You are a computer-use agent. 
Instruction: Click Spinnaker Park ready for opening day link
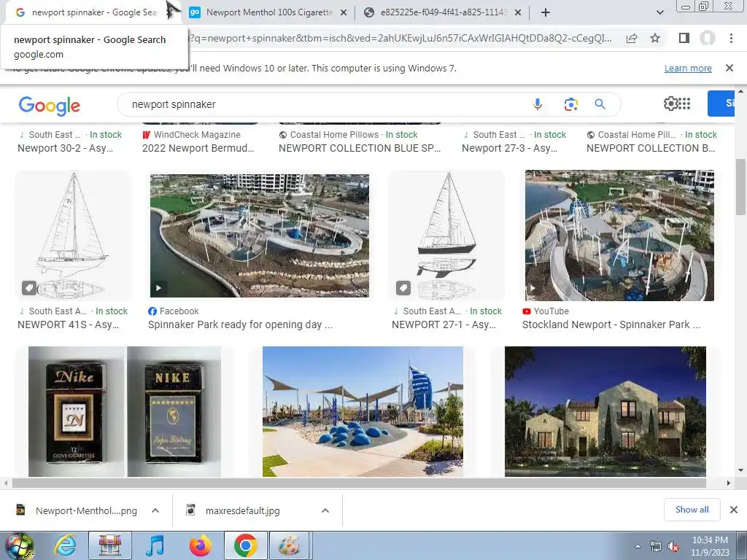pos(240,324)
